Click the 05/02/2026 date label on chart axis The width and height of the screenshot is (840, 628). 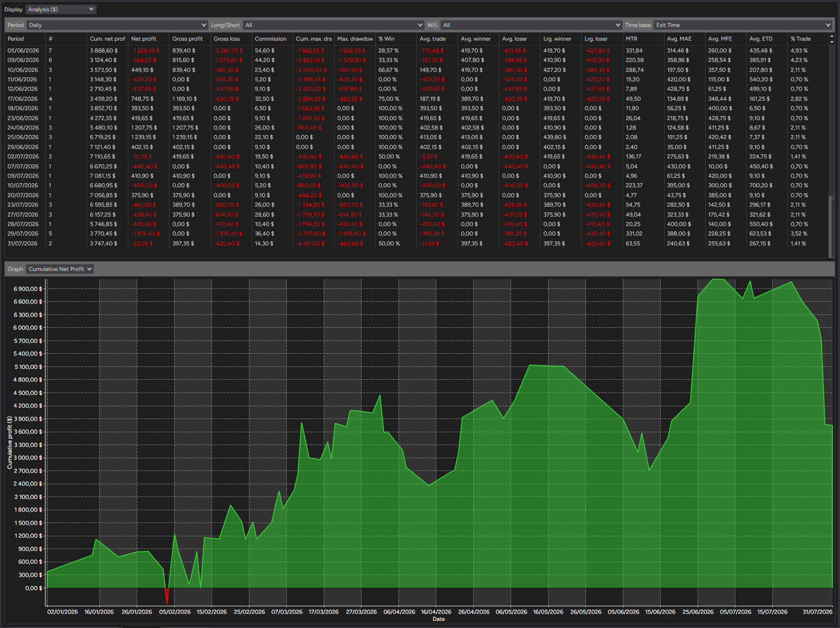pos(175,612)
